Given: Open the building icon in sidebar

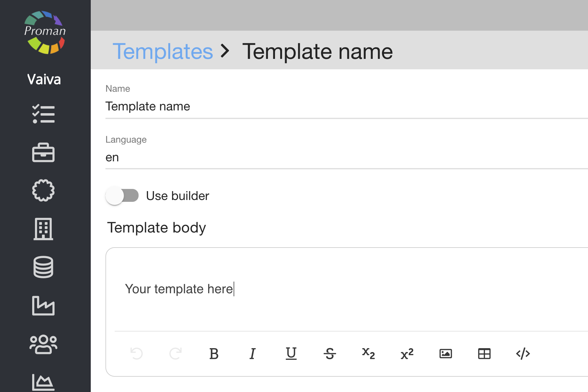Looking at the screenshot, I should [x=43, y=229].
